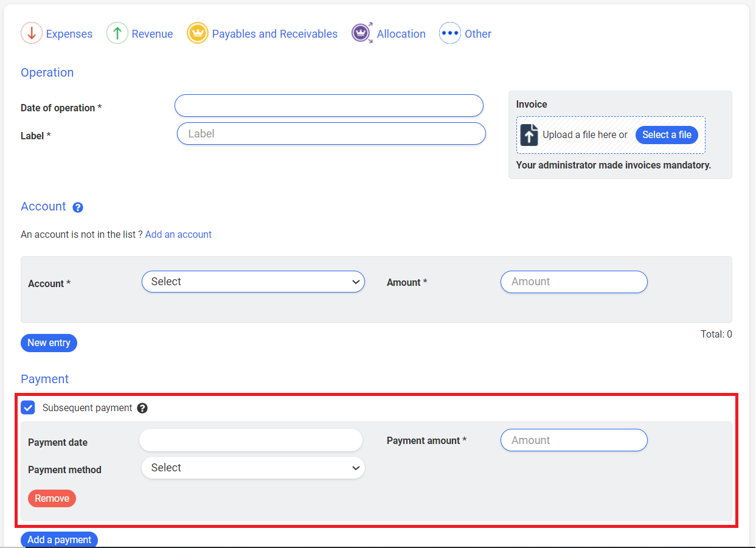Click the Revenue up-arrow icon
This screenshot has width=756, height=548.
(117, 33)
